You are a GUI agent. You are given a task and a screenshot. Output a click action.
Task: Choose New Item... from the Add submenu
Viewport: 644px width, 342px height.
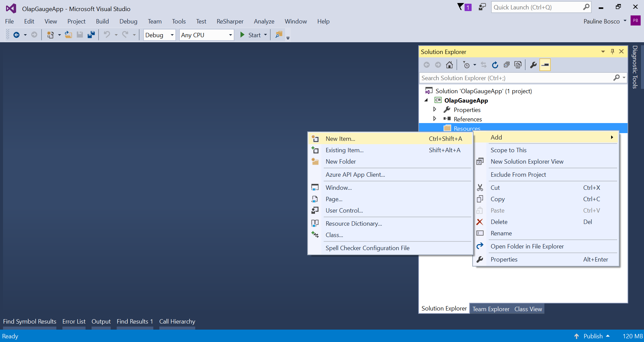(x=390, y=138)
